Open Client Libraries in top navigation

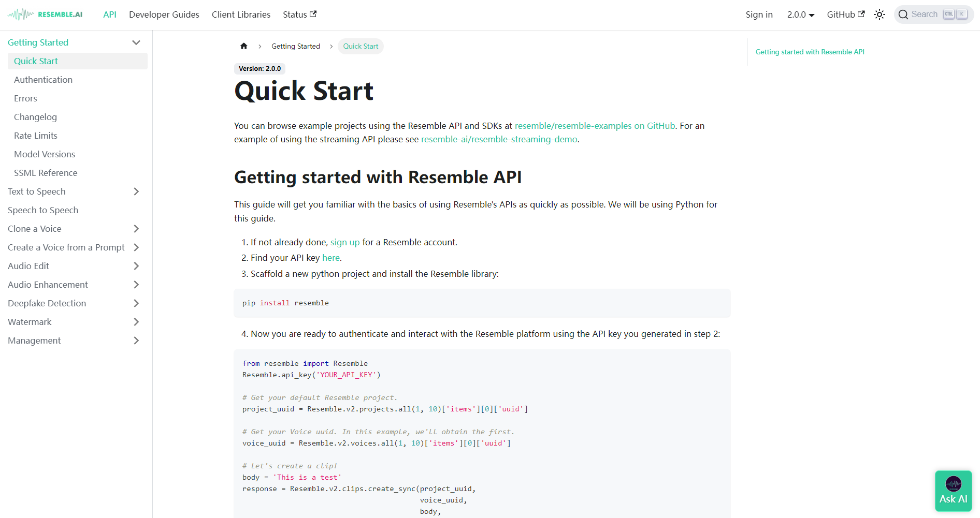pos(241,14)
